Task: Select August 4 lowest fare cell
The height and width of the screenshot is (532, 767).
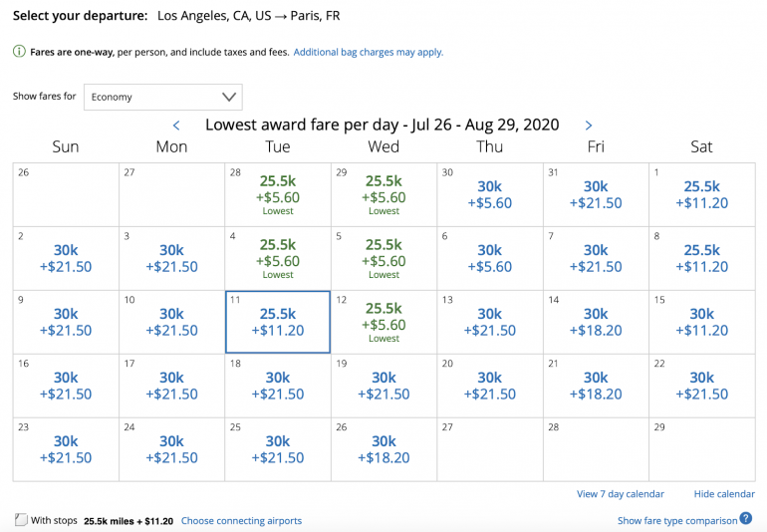Action: (278, 258)
